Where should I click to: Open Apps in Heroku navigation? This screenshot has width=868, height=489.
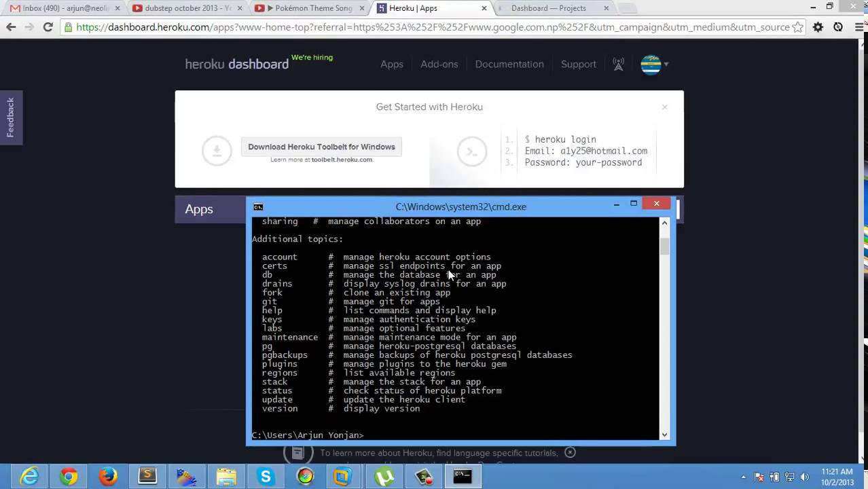(392, 64)
